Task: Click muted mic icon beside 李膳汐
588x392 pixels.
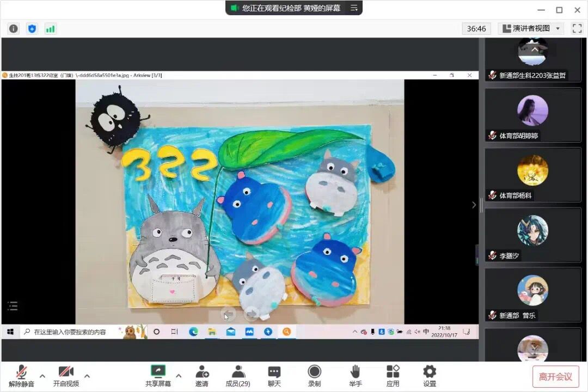Action: [x=492, y=255]
